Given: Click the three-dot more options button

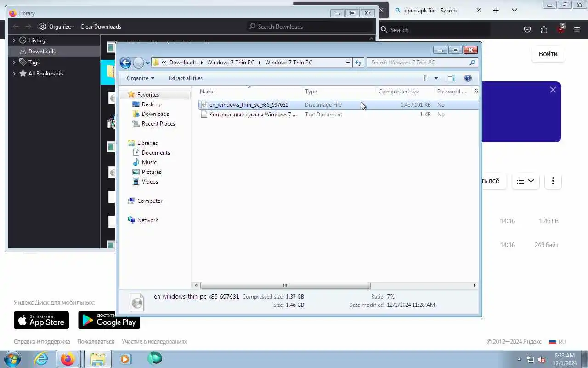Looking at the screenshot, I should (x=553, y=181).
